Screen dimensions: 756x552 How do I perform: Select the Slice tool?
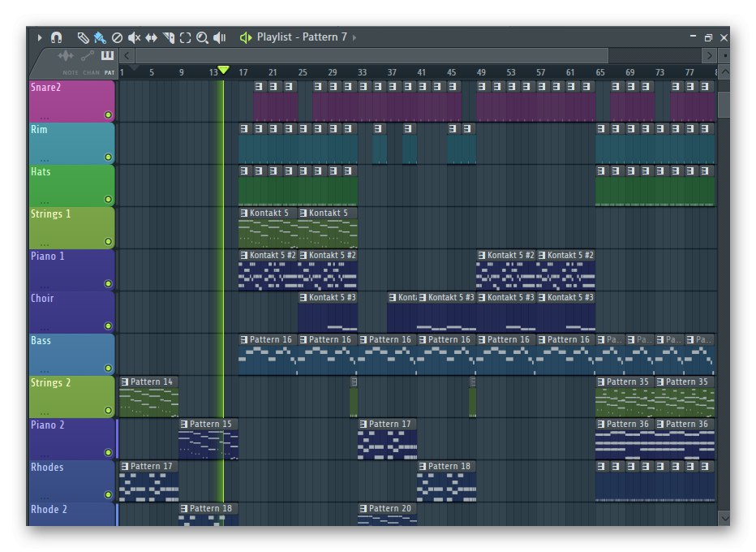(169, 37)
